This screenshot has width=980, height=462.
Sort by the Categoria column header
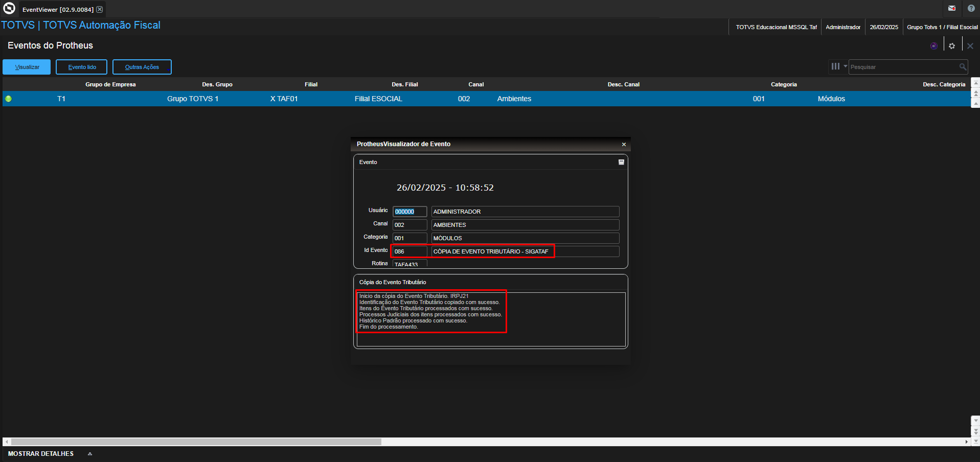[784, 84]
